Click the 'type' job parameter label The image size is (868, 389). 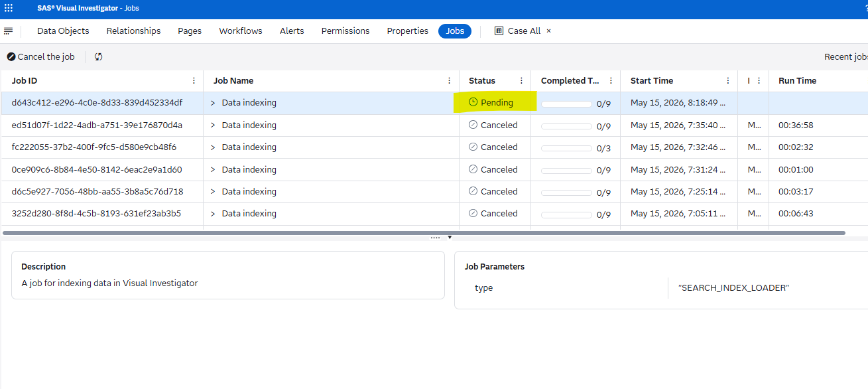(x=484, y=288)
